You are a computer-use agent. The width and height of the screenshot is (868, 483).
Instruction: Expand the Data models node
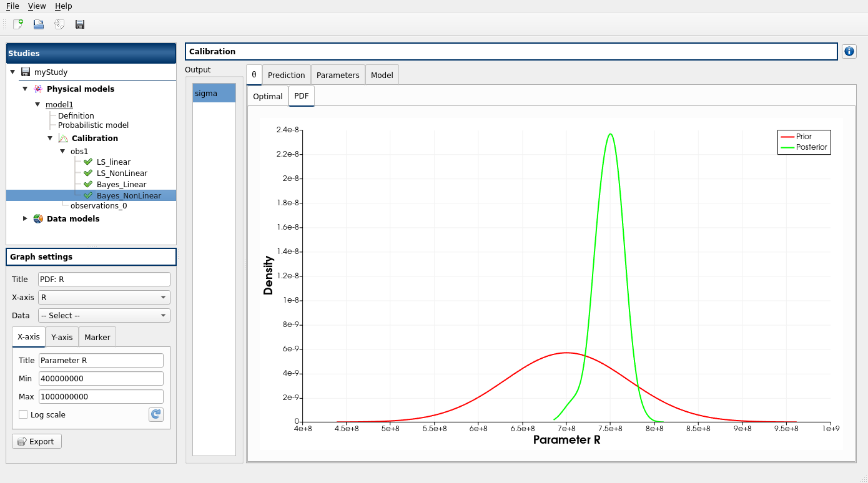25,218
